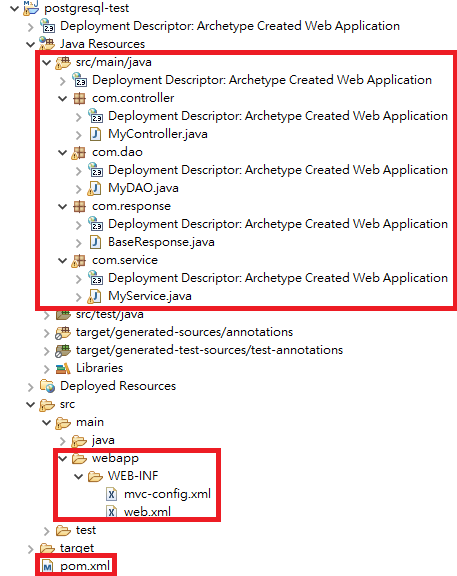The width and height of the screenshot is (457, 576).
Task: Select the Libraries label
Action: pos(99,368)
